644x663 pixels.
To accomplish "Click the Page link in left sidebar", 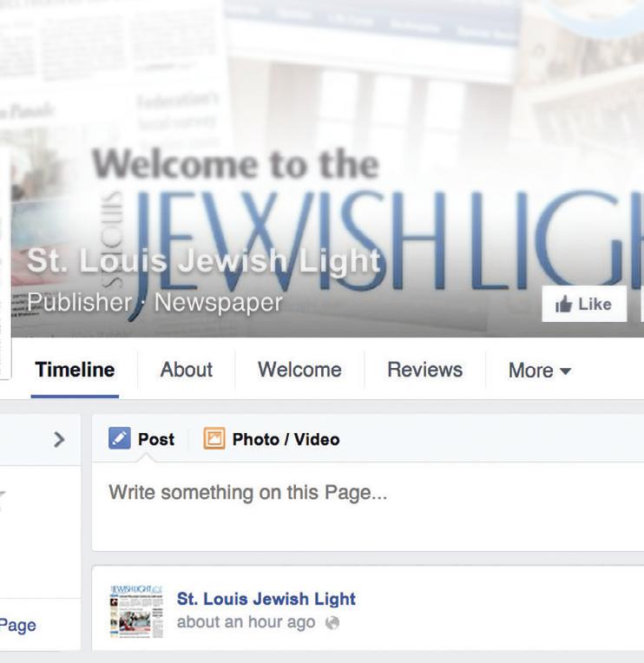I will coord(17,625).
